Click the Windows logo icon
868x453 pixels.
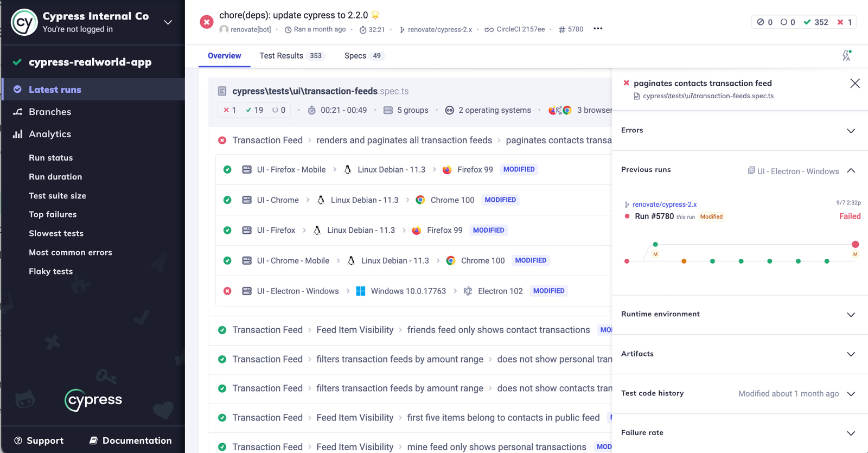pos(360,291)
